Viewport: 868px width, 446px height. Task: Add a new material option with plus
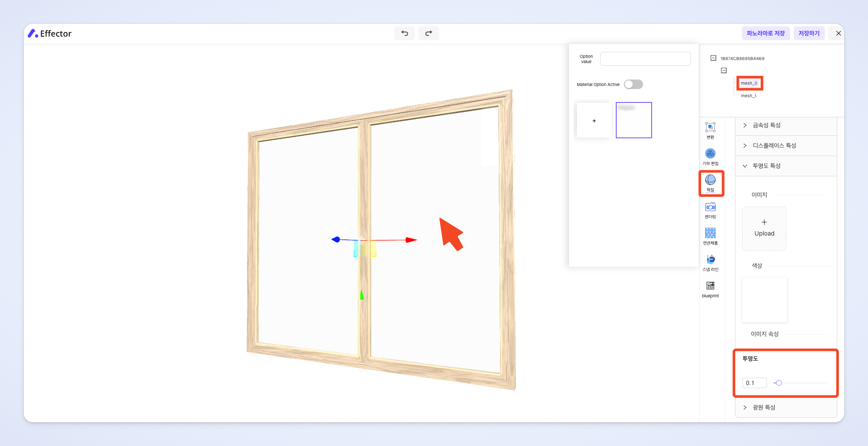tap(594, 121)
